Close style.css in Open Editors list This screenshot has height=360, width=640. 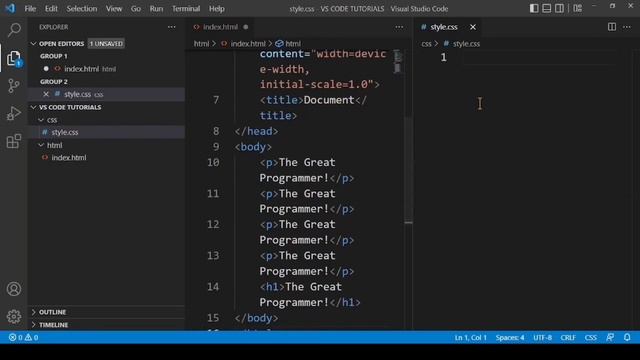pos(46,94)
